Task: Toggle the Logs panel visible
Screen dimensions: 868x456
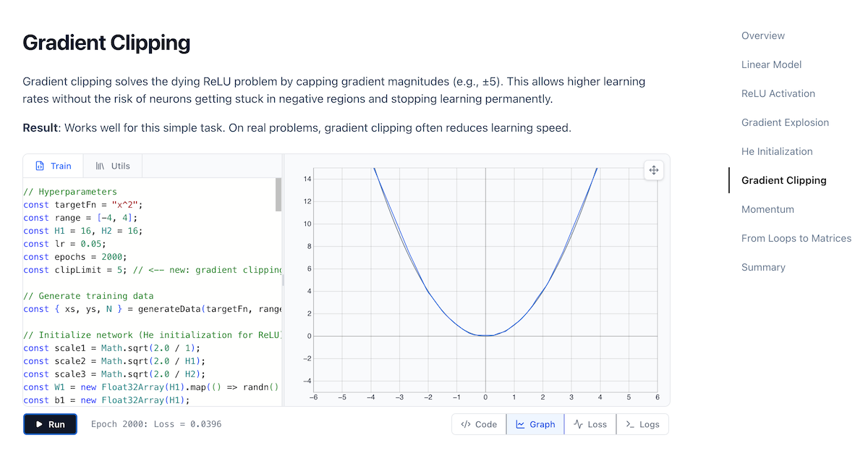Action: [642, 424]
